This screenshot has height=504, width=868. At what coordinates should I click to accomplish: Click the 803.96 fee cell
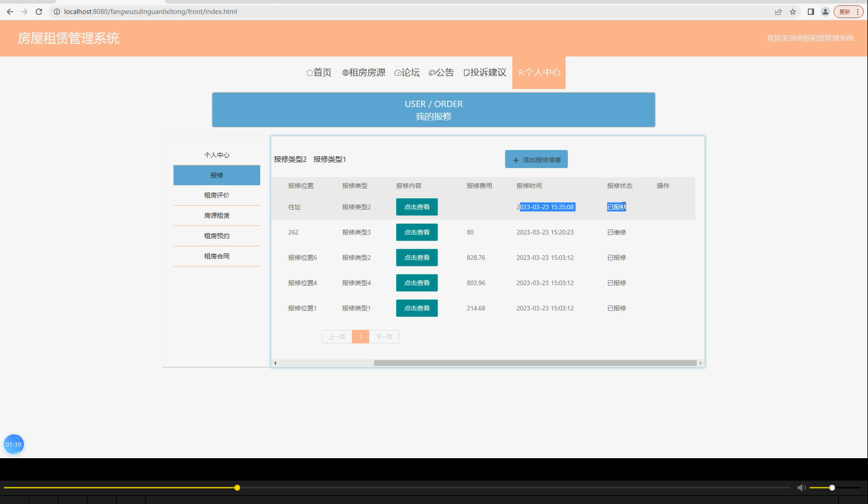point(476,283)
